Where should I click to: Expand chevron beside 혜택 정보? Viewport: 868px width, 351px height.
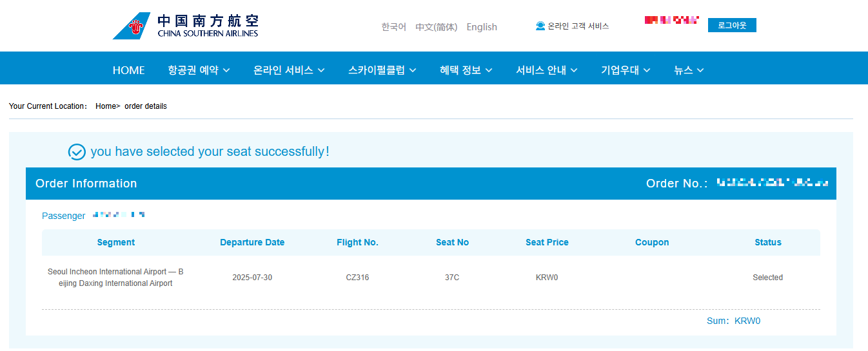489,71
